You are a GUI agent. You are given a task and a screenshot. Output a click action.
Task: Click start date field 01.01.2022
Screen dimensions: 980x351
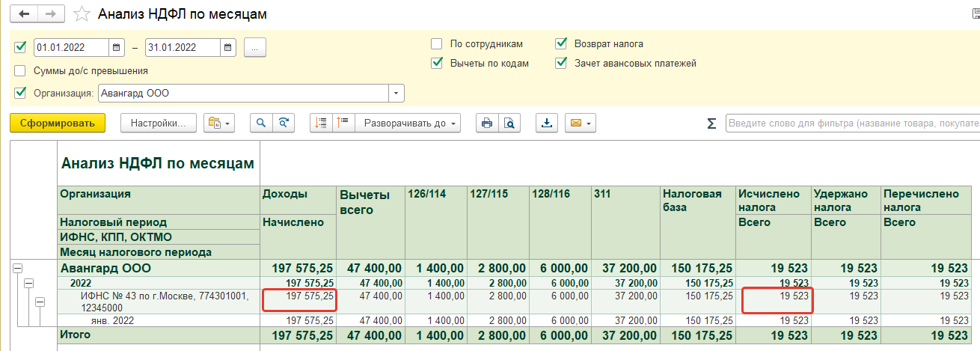[x=72, y=47]
